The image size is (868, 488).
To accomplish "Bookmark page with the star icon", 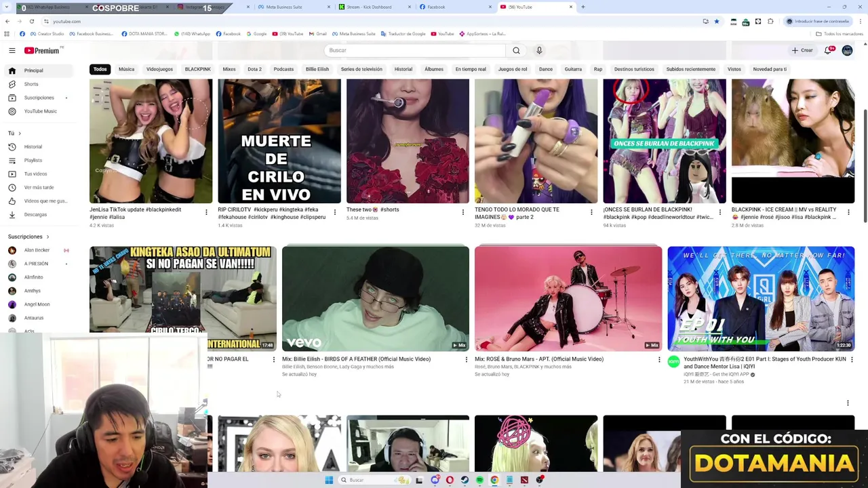I will coord(716,22).
